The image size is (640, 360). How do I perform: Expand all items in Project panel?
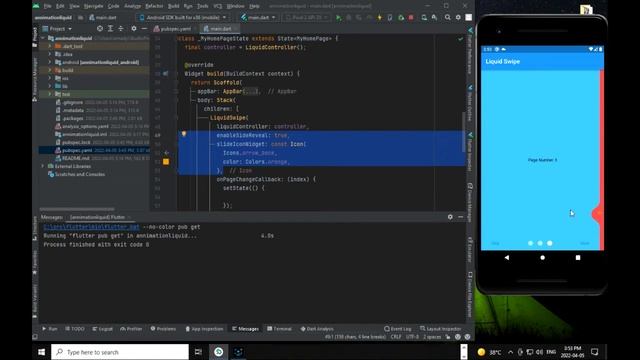[111, 29]
